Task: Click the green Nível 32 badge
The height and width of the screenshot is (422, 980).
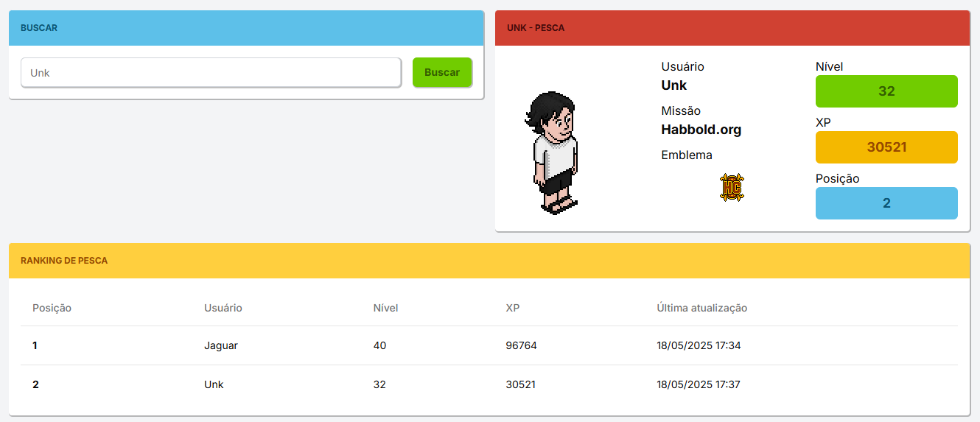Action: [x=886, y=91]
